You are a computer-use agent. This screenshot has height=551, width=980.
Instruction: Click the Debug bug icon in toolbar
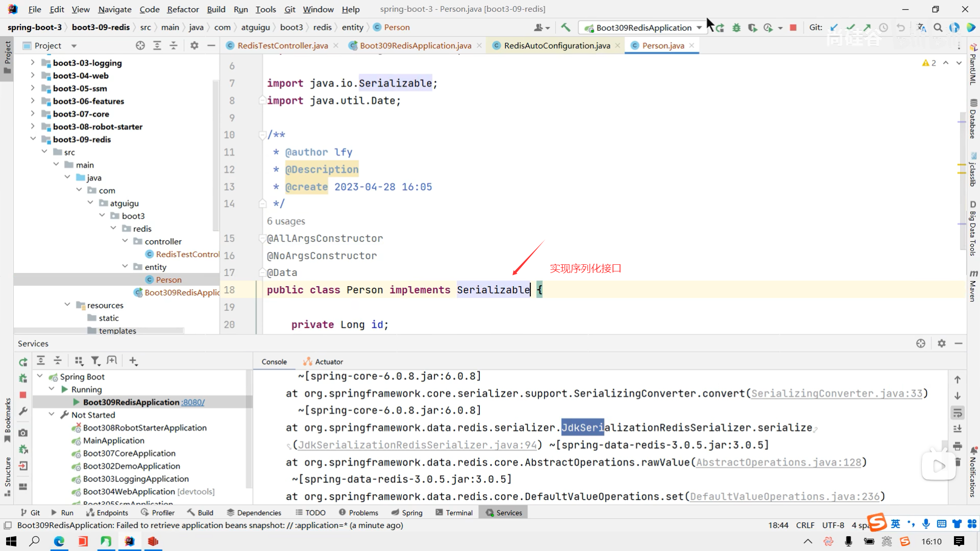[736, 28]
